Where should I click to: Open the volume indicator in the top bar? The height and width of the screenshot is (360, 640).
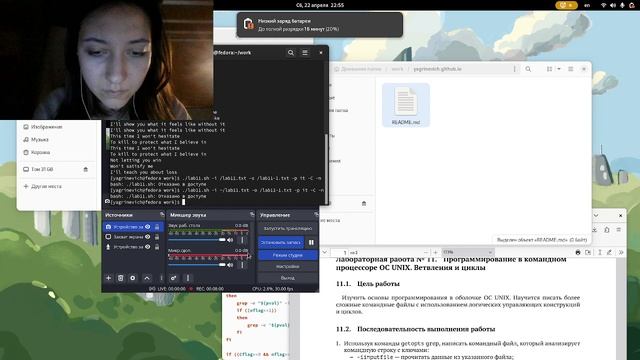(613, 5)
